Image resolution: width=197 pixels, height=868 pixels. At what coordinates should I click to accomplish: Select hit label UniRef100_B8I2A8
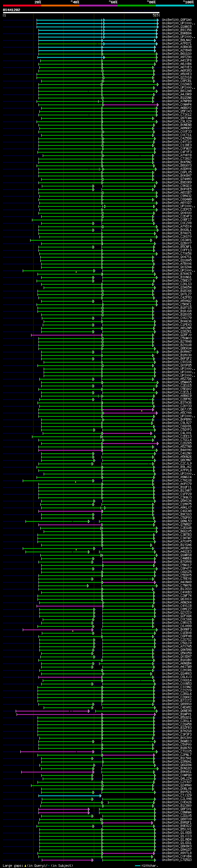coord(177,91)
